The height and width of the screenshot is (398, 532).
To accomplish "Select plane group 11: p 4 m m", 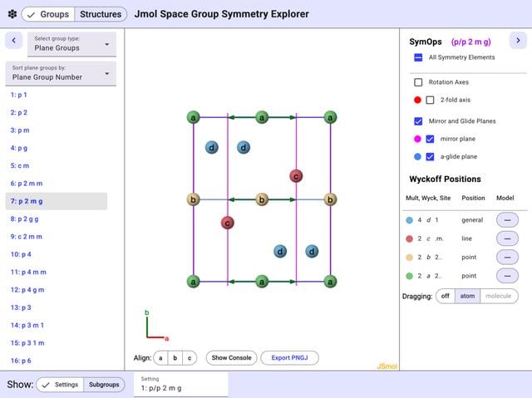I will coord(28,272).
